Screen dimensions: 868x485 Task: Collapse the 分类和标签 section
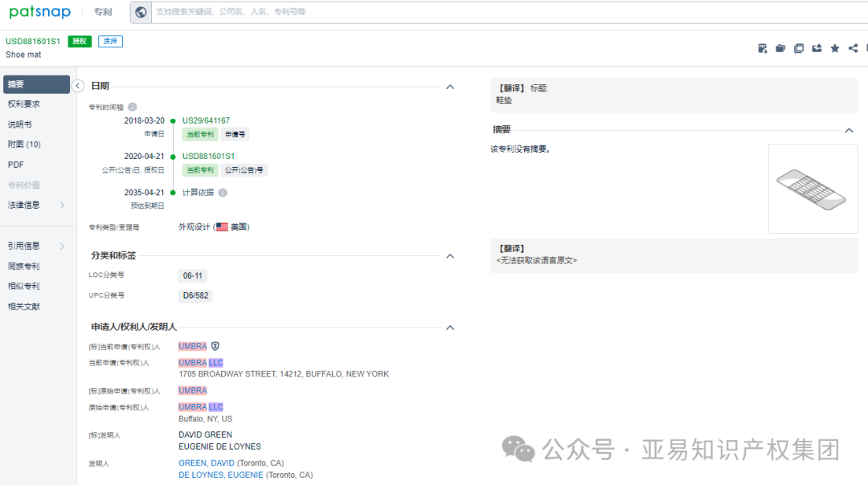coord(450,256)
